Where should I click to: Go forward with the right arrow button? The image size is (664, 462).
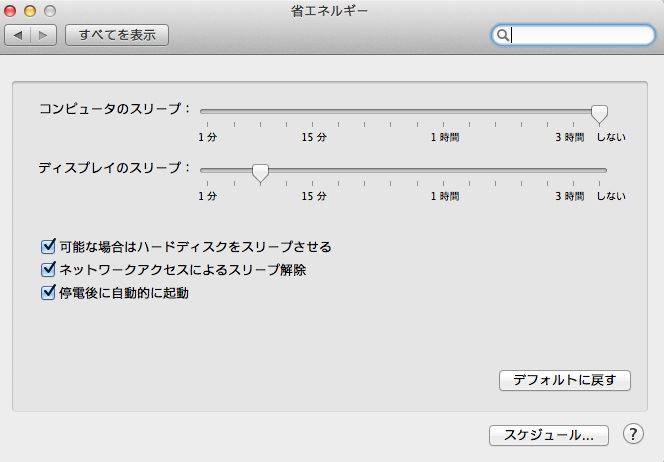[43, 35]
